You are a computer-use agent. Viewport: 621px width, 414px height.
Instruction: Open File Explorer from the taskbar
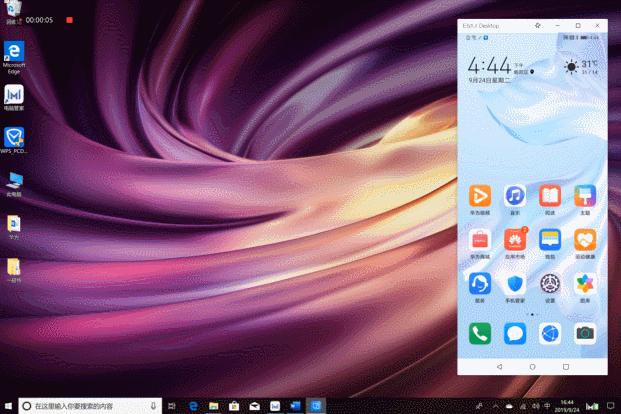coord(213,406)
